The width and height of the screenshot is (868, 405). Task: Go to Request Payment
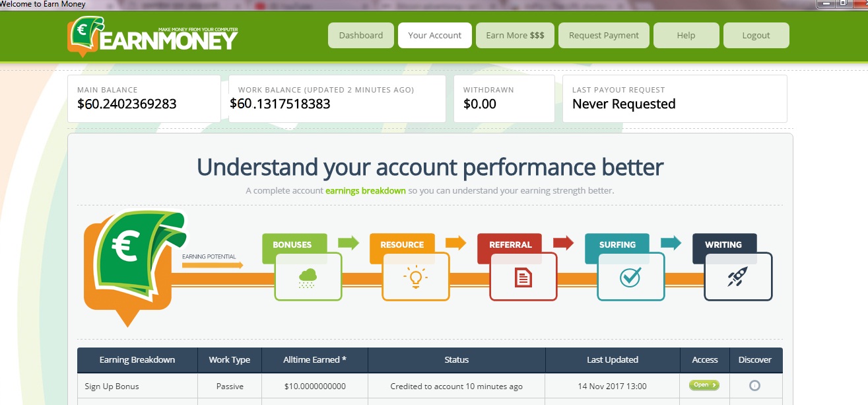604,36
